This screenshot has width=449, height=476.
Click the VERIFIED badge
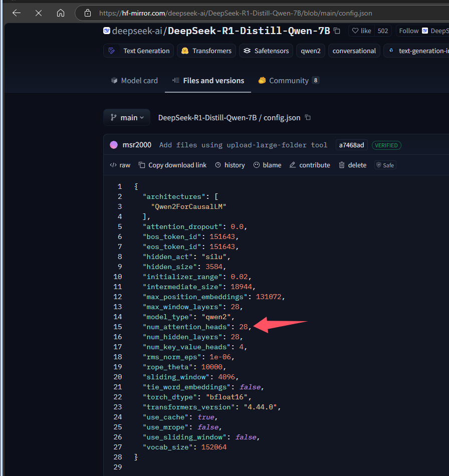[x=386, y=145]
